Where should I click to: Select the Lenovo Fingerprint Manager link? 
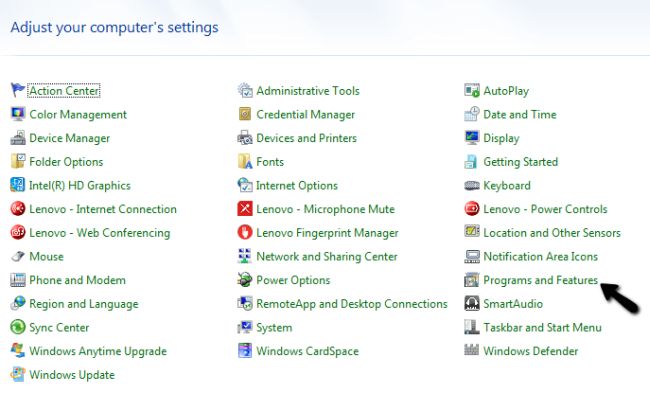click(327, 233)
